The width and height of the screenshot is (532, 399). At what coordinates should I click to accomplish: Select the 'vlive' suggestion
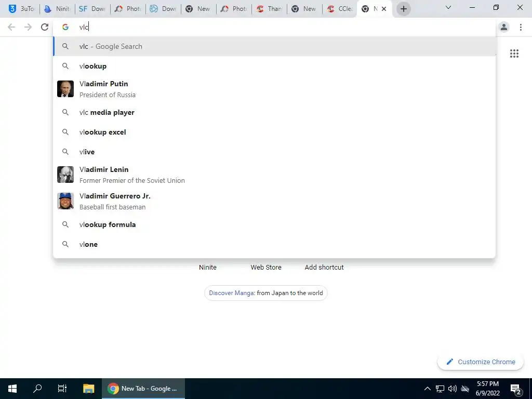click(274, 152)
